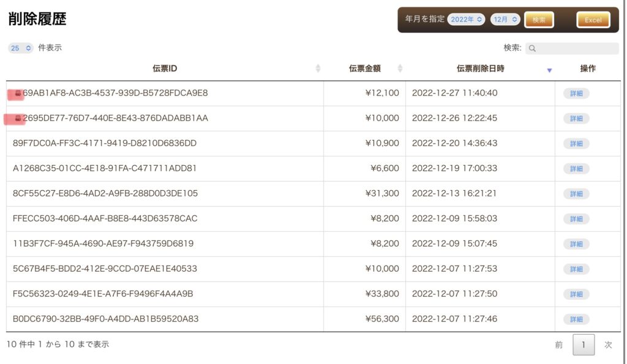627x364 pixels.
Task: Click the red lock icon beside ID 69AB1AF8
Action: click(x=18, y=93)
